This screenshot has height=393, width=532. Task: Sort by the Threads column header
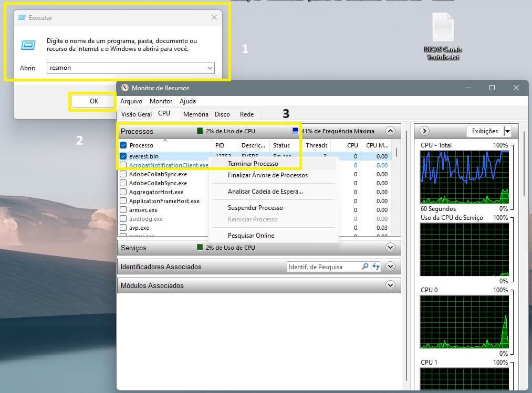[x=317, y=145]
